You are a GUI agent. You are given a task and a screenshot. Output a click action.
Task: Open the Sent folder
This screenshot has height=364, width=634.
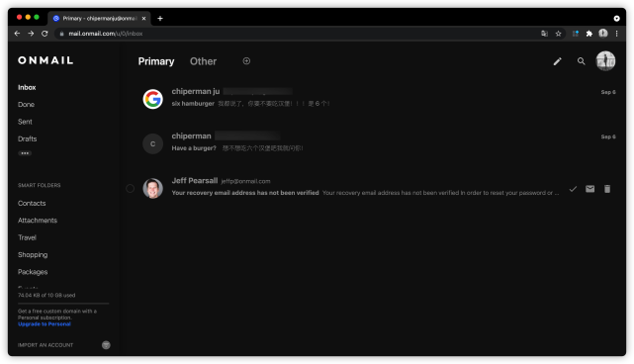coord(25,122)
